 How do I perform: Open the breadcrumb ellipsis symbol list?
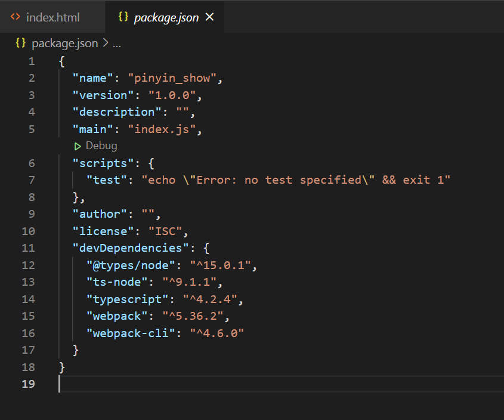pyautogui.click(x=117, y=44)
